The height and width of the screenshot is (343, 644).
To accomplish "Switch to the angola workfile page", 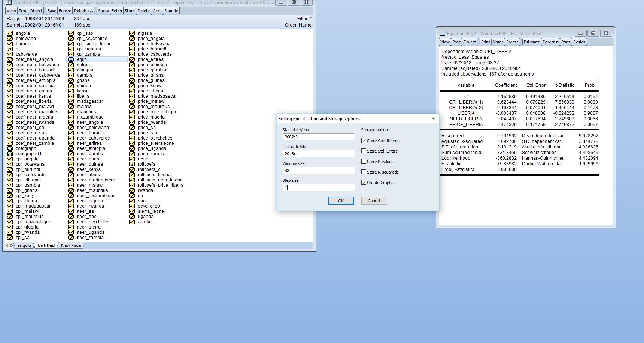I will click(x=24, y=245).
